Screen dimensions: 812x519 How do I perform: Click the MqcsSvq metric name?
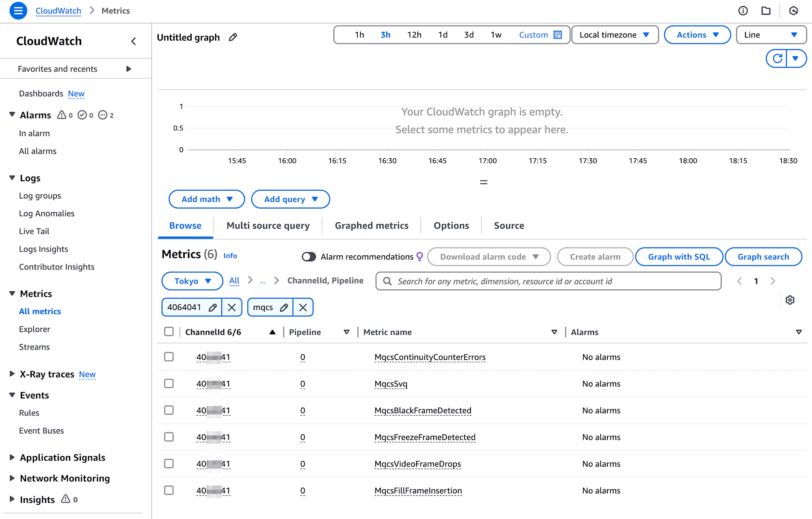[x=391, y=384]
